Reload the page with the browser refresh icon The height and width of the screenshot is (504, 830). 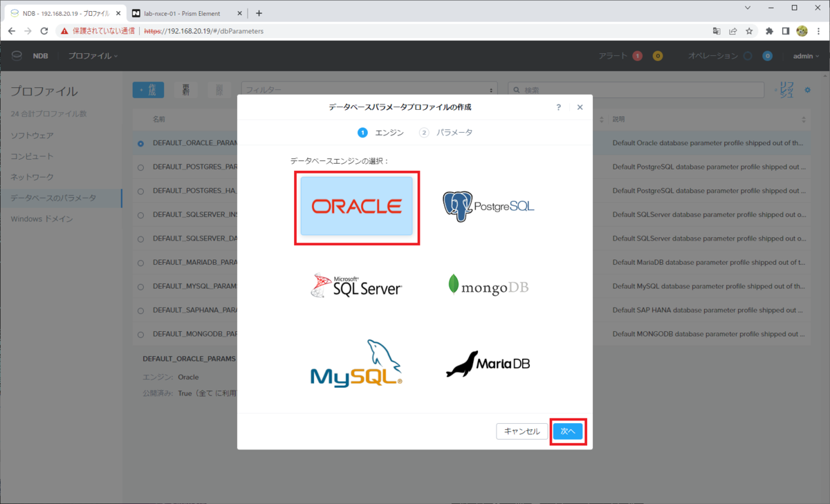[x=44, y=31]
